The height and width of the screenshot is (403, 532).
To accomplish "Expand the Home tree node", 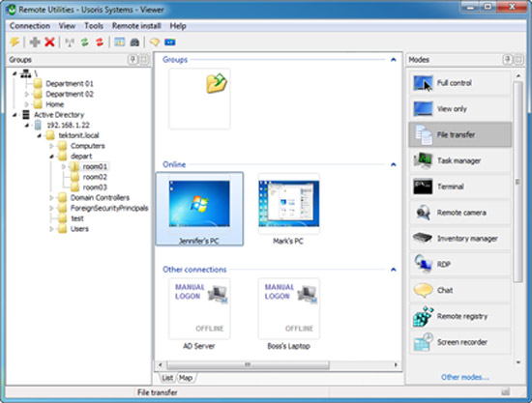I will click(26, 104).
